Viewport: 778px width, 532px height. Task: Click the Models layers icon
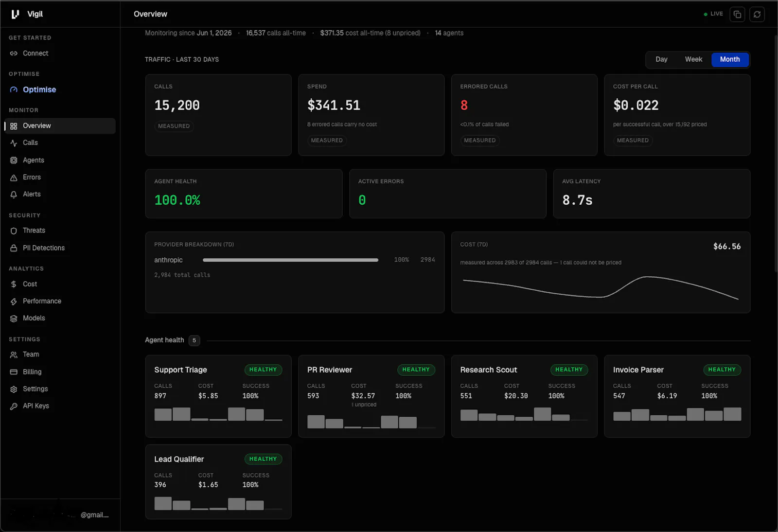[x=14, y=319]
